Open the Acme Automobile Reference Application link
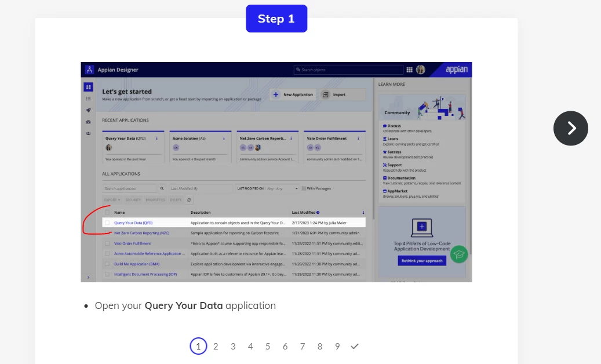 coord(149,254)
